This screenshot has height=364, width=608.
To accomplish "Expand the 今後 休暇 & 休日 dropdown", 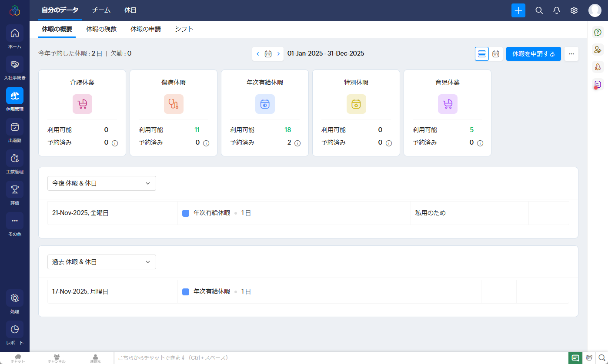I will pyautogui.click(x=101, y=183).
